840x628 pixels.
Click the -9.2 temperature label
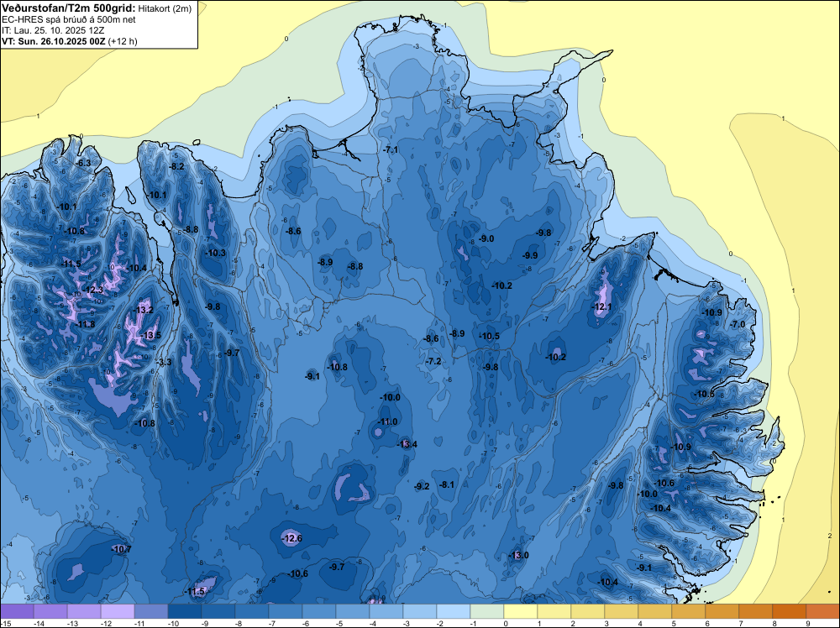pyautogui.click(x=422, y=487)
